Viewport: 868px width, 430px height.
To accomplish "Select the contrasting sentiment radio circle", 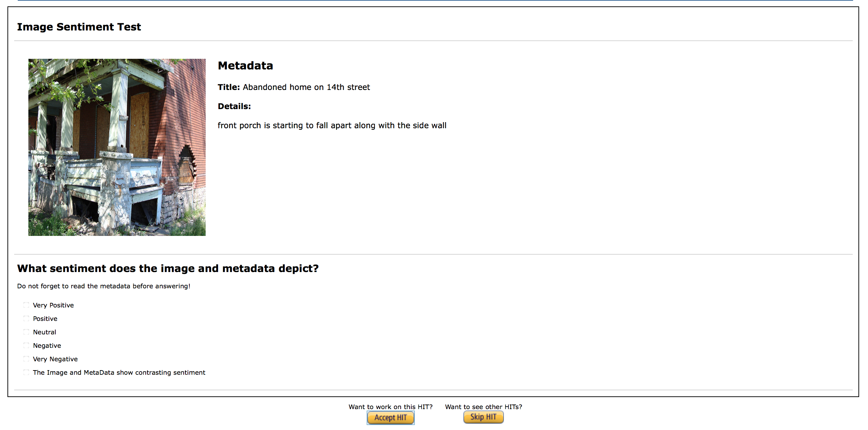I will tap(26, 372).
